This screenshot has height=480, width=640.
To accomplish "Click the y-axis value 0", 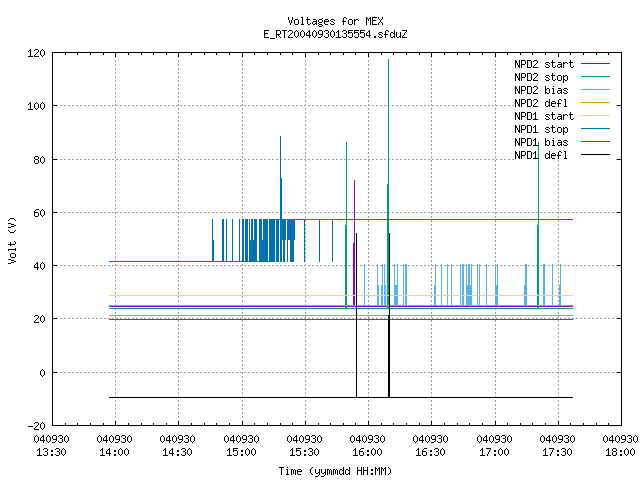I will [x=42, y=373].
